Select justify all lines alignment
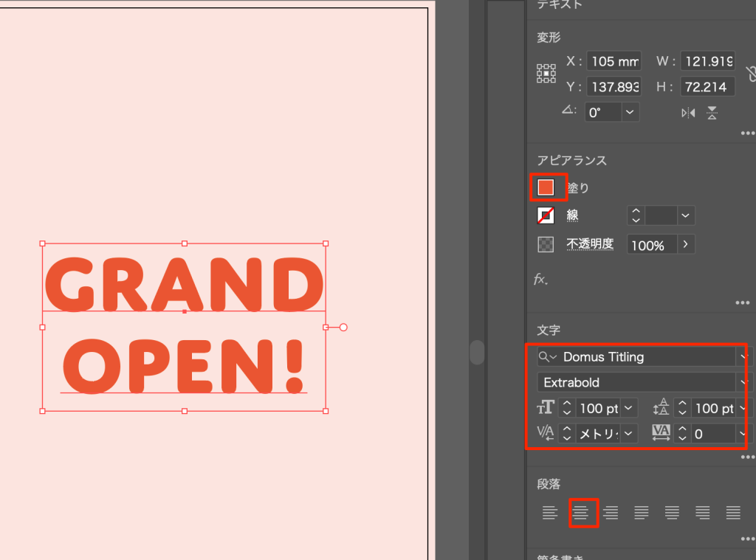This screenshot has height=560, width=756. 733,512
